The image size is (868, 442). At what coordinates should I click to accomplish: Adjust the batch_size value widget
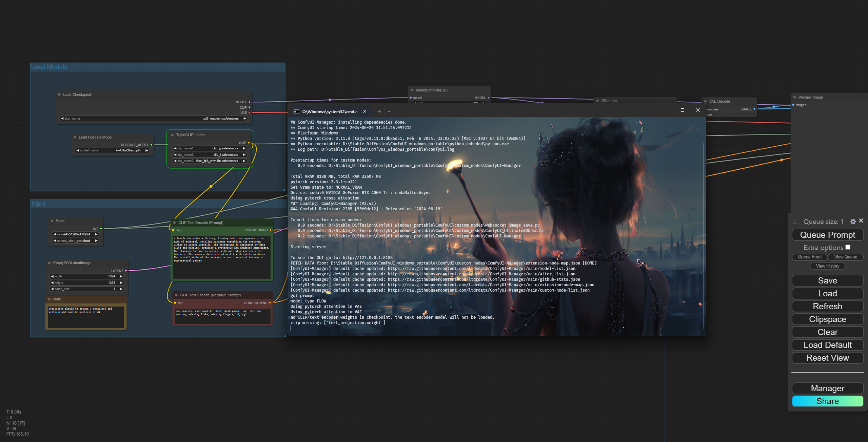[x=87, y=289]
